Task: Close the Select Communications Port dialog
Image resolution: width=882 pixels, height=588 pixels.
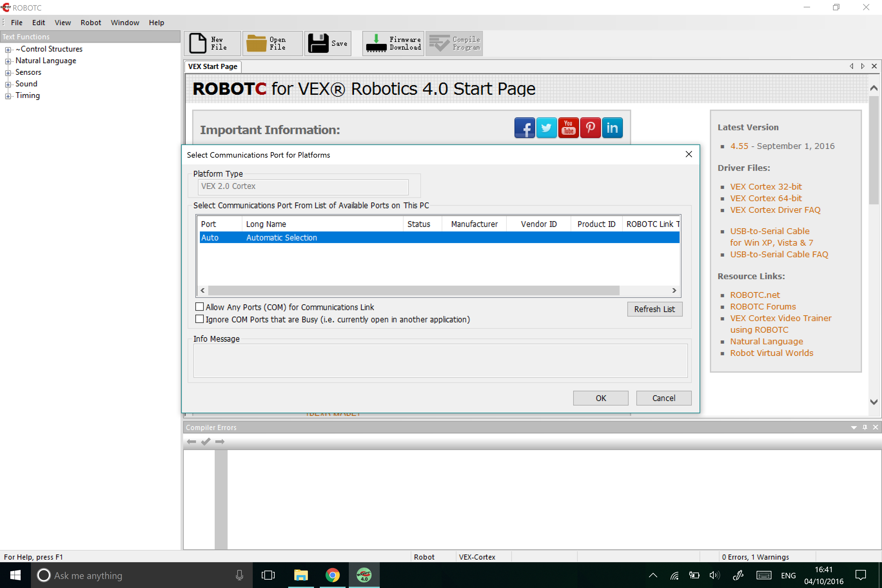Action: pos(689,154)
